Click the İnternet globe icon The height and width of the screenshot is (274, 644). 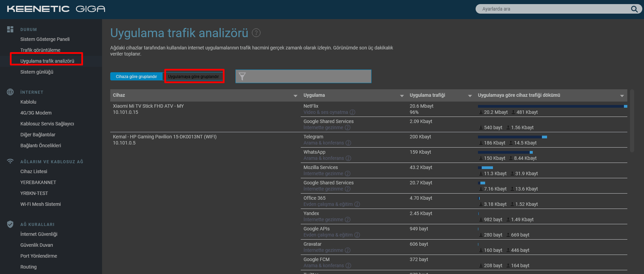point(10,92)
